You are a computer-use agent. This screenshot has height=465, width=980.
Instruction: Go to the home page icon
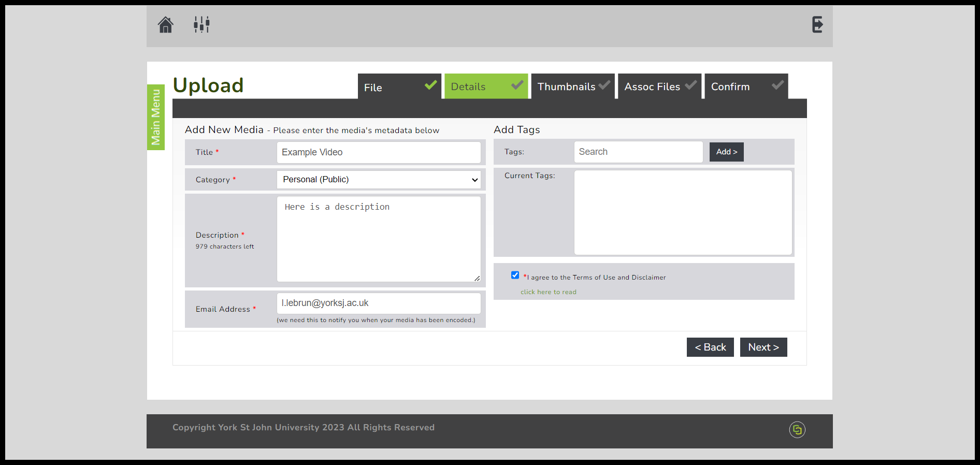click(x=166, y=24)
